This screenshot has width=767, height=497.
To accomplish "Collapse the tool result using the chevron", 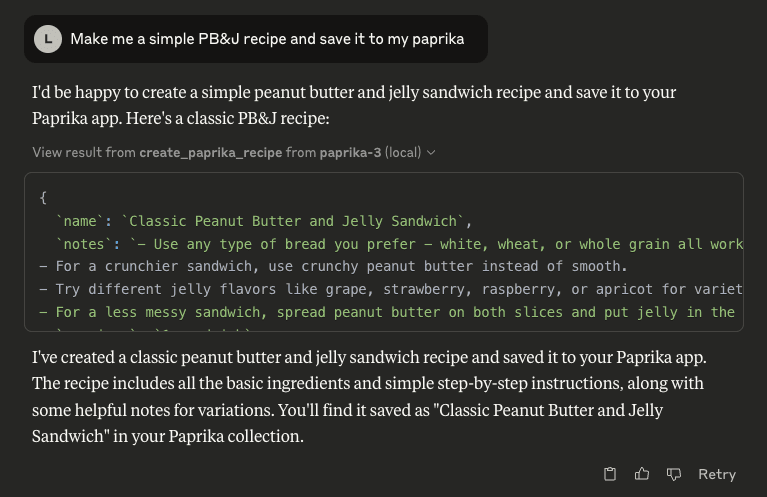I will point(431,153).
